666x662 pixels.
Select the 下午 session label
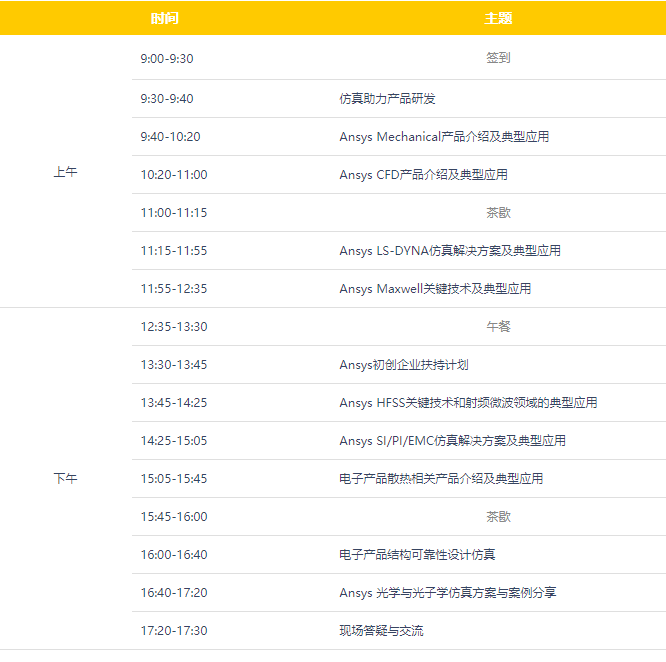point(65,479)
